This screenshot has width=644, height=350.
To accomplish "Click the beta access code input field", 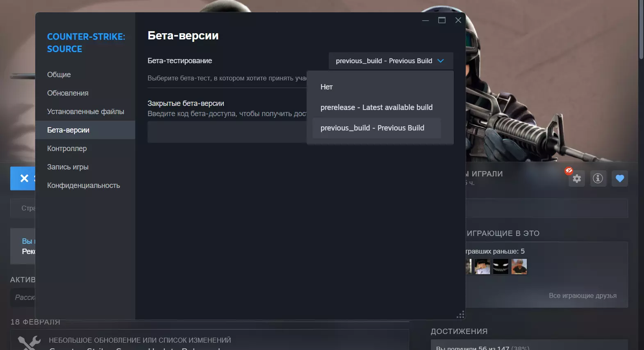I will [227, 132].
